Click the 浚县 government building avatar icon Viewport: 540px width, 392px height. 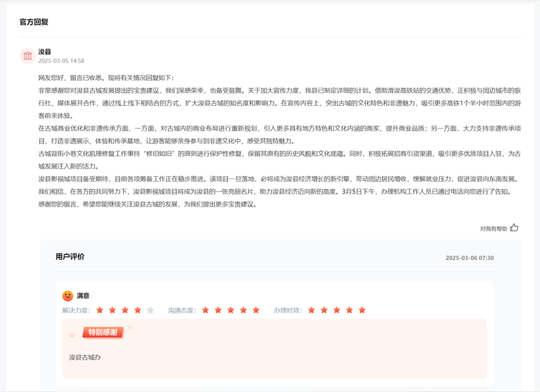point(27,56)
